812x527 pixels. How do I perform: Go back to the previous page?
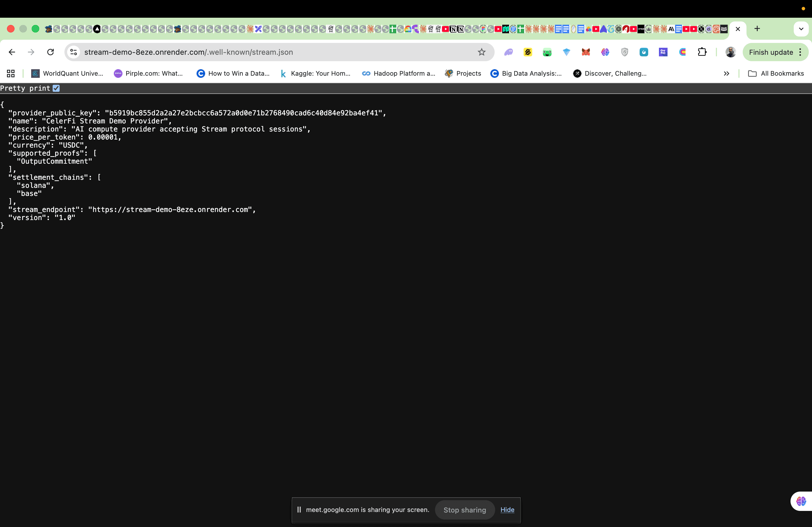12,52
